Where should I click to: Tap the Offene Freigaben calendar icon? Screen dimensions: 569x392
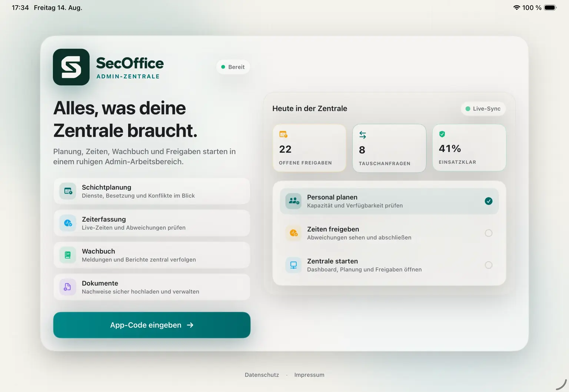point(283,134)
